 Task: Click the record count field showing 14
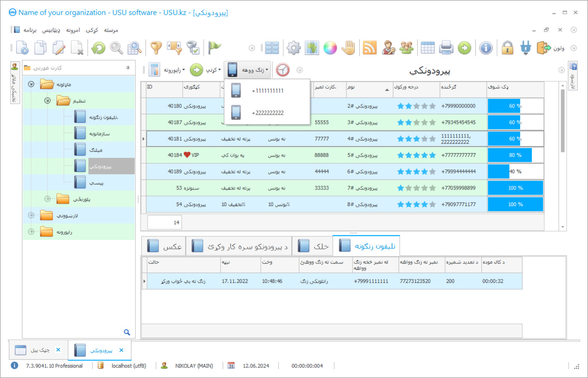point(165,223)
